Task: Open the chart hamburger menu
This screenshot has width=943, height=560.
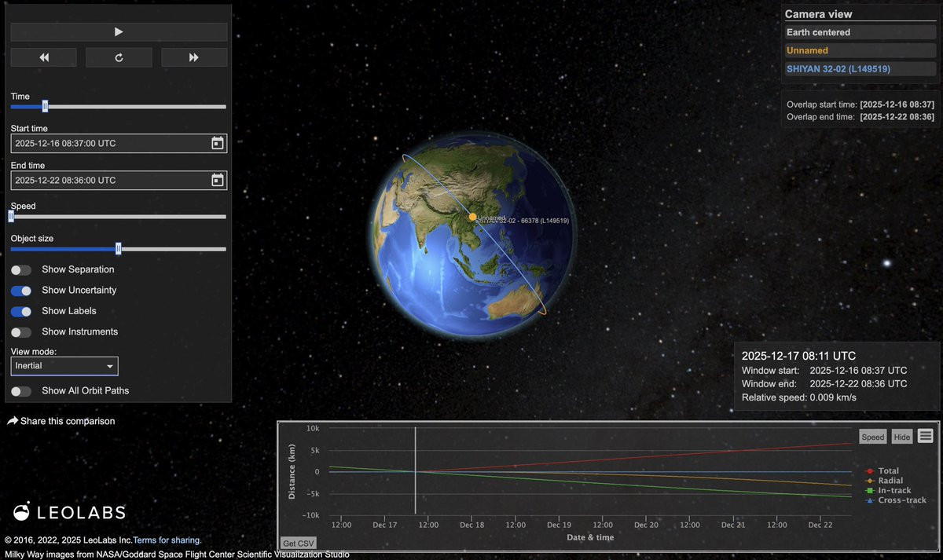Action: pos(925,436)
